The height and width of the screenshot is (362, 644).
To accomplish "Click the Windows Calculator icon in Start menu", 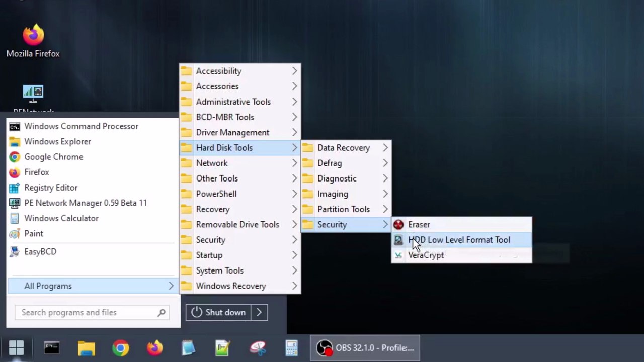I will click(x=15, y=218).
